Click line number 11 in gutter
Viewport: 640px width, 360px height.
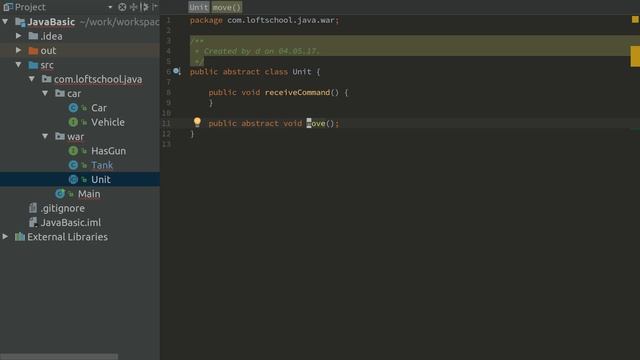click(x=167, y=123)
